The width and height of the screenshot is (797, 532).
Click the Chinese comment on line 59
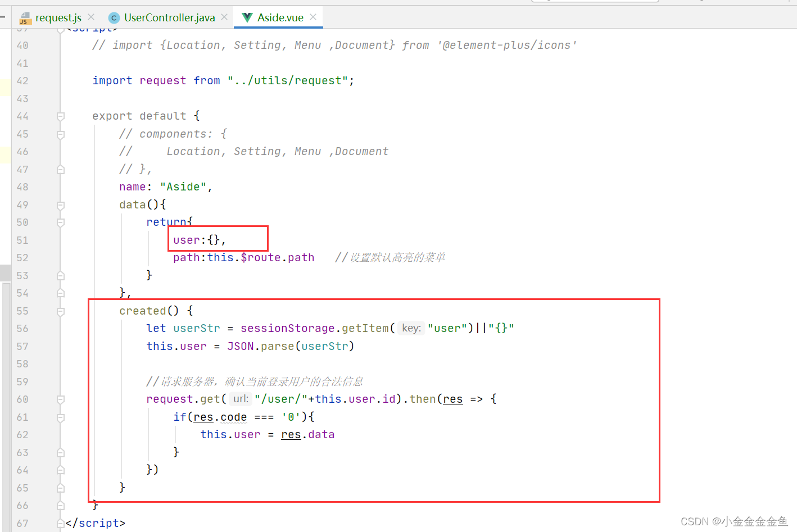255,382
